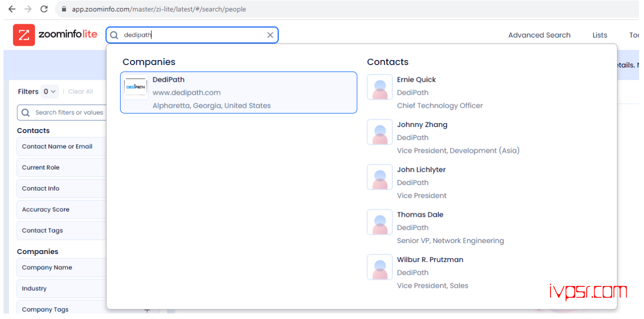
Task: Click the ZoomInfo Lite logo
Action: [x=55, y=35]
